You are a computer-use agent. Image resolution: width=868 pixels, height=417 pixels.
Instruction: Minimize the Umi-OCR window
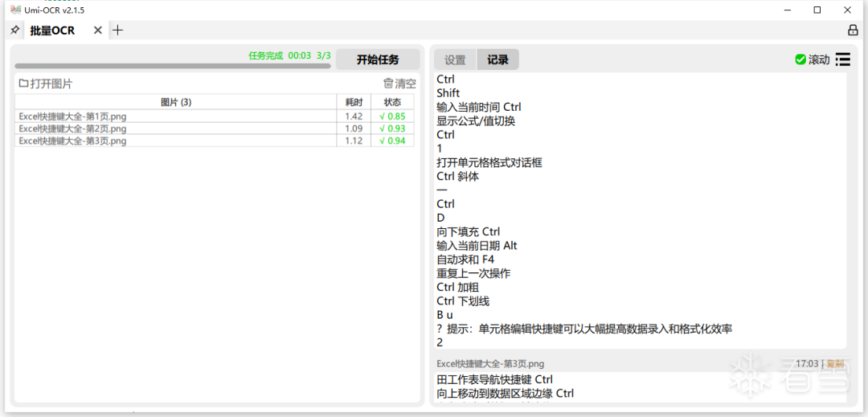pos(787,10)
